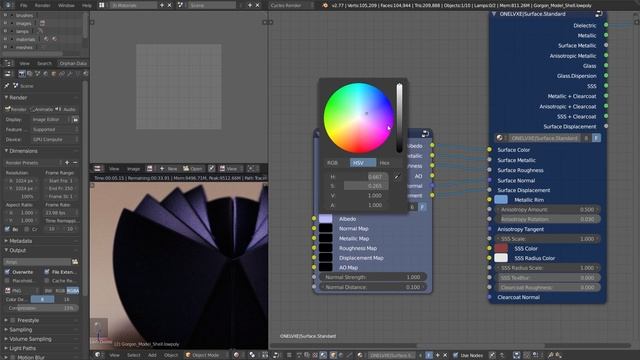
Task: Click the node editor type icon
Action: click(276, 355)
